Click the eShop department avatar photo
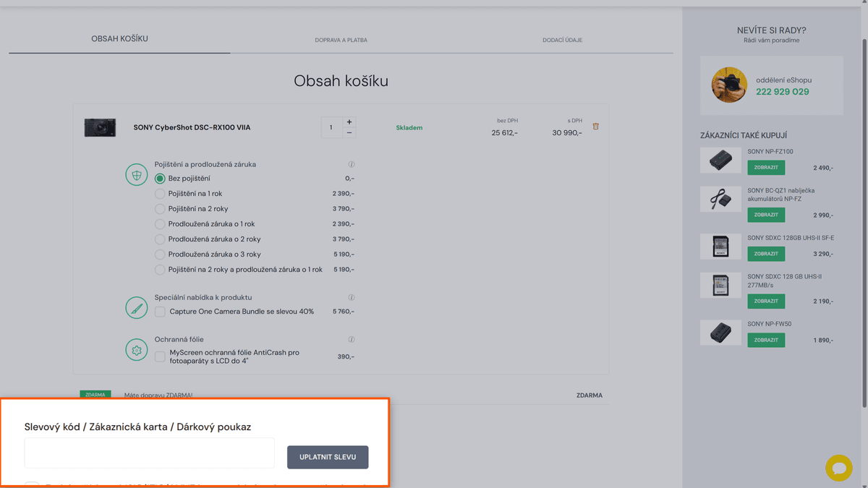Image resolution: width=868 pixels, height=488 pixels. coord(729,85)
